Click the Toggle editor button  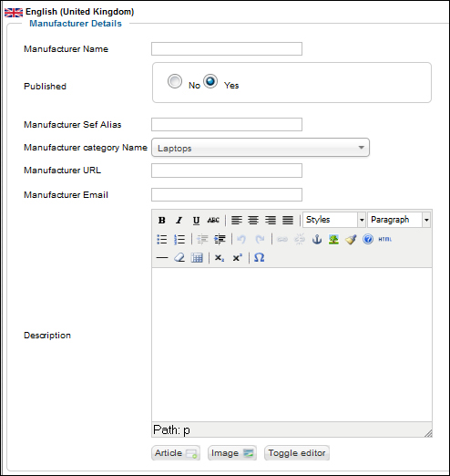[x=297, y=453]
